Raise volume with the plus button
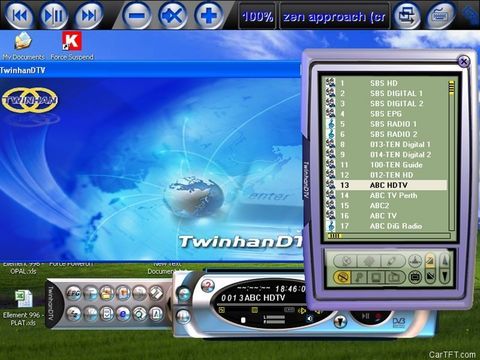The image size is (480, 360). pos(209,15)
